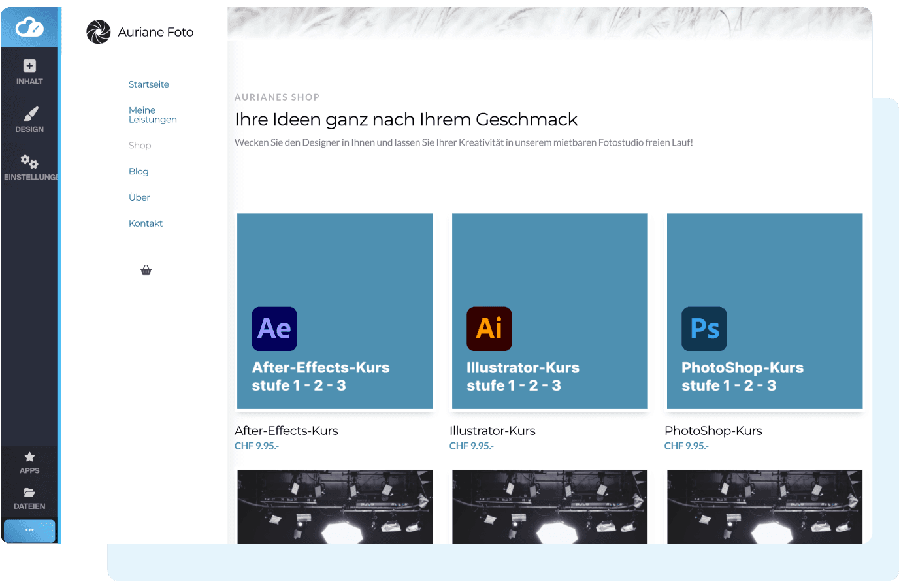Open the Design brush tool
Screen dimensions: 899x588
click(x=30, y=114)
